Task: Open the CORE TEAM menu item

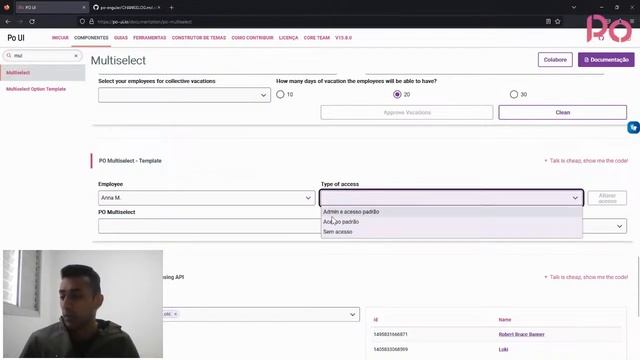Action: (316, 38)
